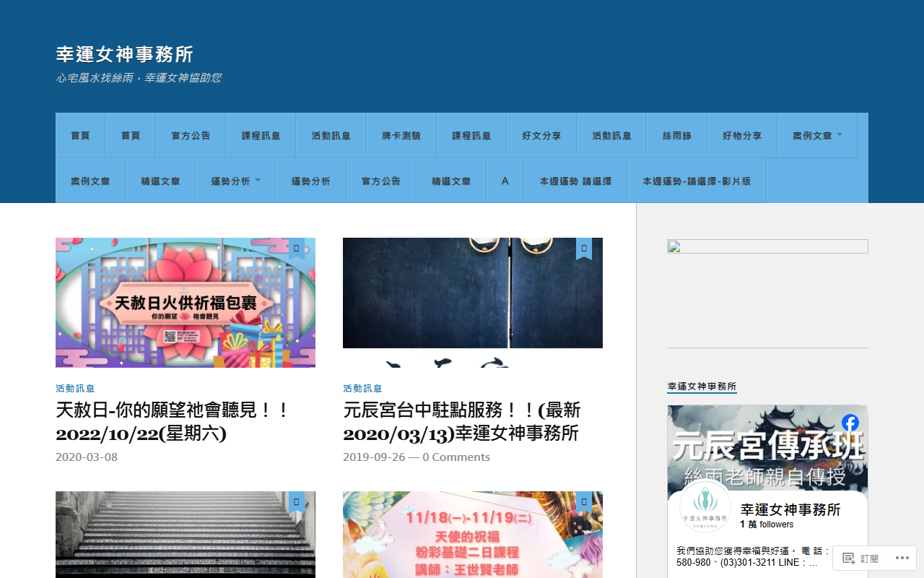
Task: Click tagline 心宅風水找絲雨，幸運女神協助您
Action: (x=139, y=78)
